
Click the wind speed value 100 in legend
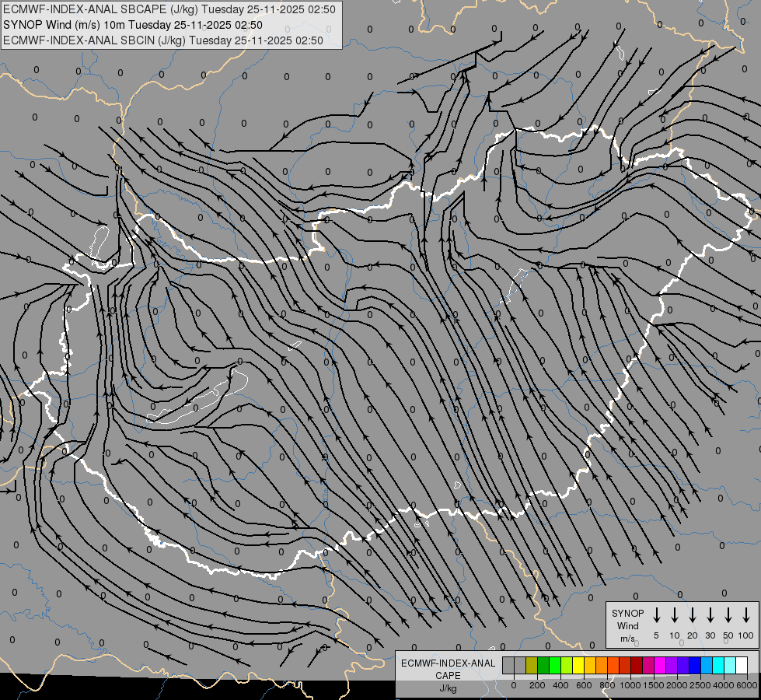746,635
